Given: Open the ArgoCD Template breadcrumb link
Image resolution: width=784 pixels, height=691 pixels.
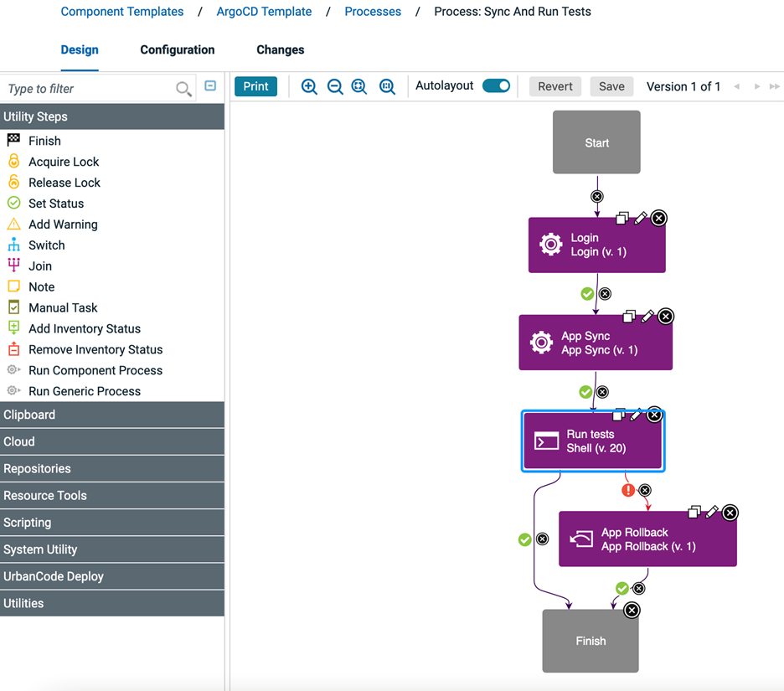Looking at the screenshot, I should click(x=264, y=12).
